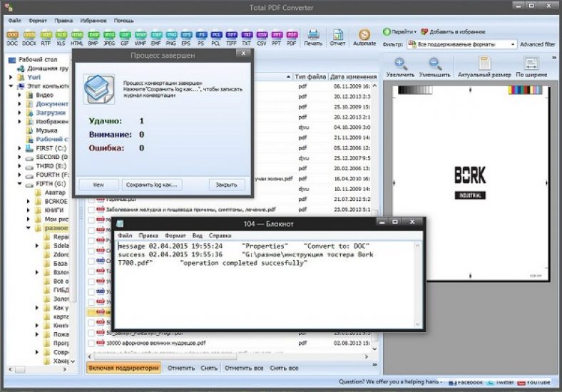Select PPT output format icon
Screen dimensions: 562x392
tap(276, 38)
